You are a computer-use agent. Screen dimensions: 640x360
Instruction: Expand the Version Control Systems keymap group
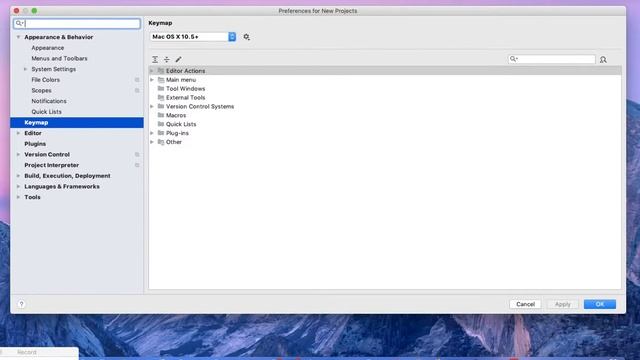pos(152,107)
